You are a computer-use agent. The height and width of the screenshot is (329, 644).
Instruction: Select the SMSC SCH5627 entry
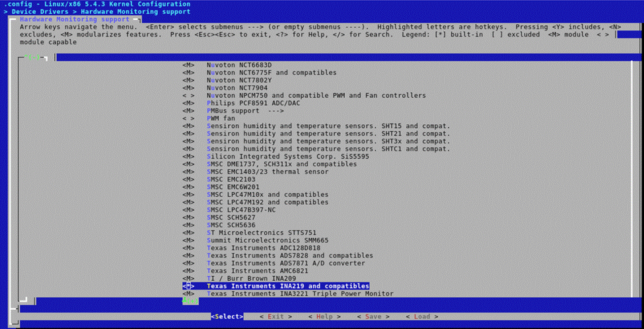(x=231, y=217)
